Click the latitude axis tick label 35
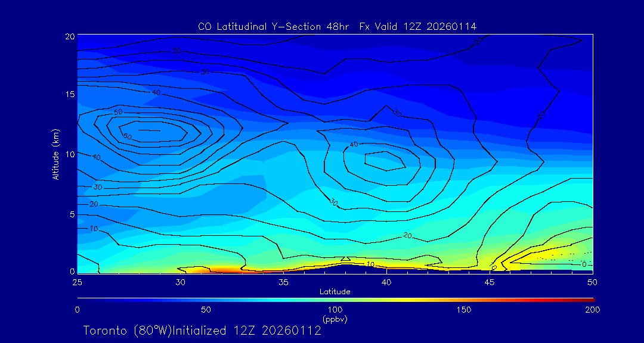 tap(283, 282)
